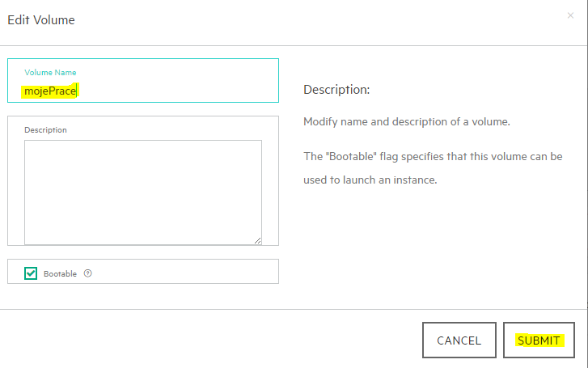Open the Bootable help question-mark icon
The width and height of the screenshot is (588, 368).
[x=87, y=273]
